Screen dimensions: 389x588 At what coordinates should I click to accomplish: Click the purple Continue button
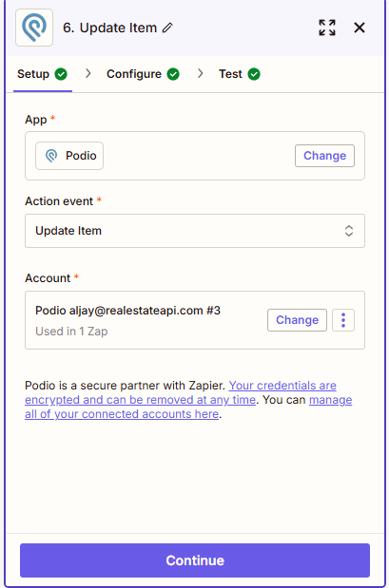tap(195, 560)
